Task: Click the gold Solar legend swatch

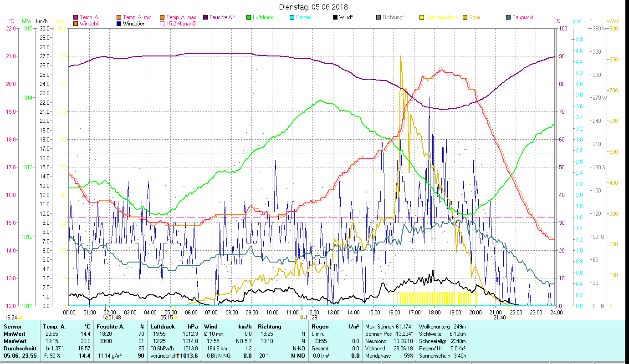Action: [x=465, y=17]
